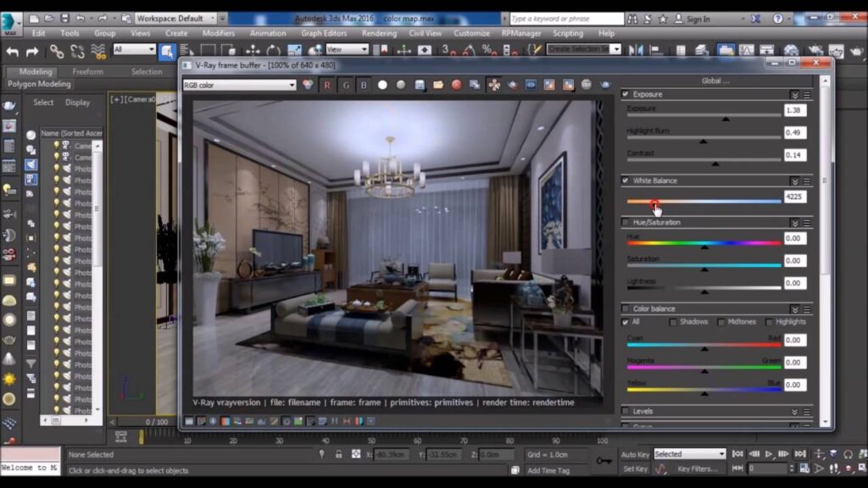The image size is (868, 488).
Task: Check the Shadows option under Color balance
Action: (674, 322)
